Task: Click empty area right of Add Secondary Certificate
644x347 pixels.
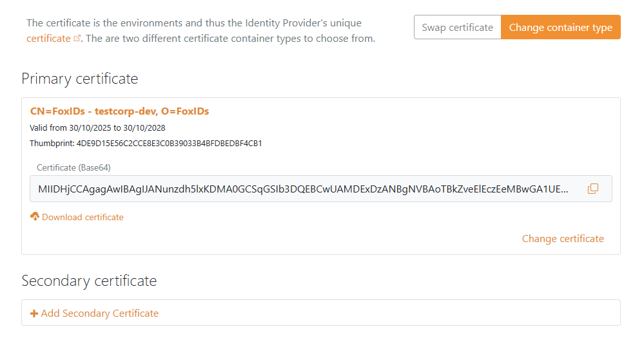Action: click(387, 313)
